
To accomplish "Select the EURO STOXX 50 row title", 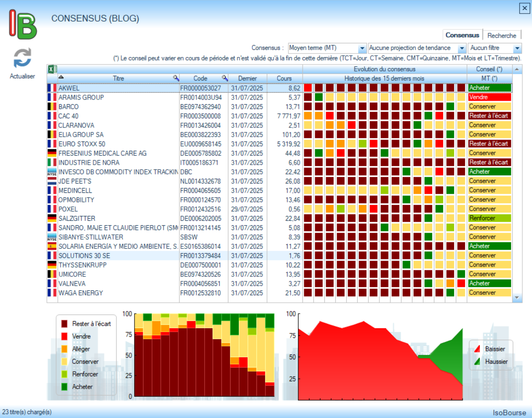I will pyautogui.click(x=82, y=144).
